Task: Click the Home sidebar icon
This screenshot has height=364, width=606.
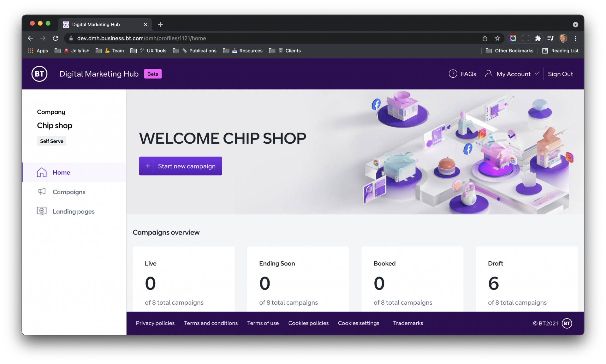Action: (x=42, y=172)
